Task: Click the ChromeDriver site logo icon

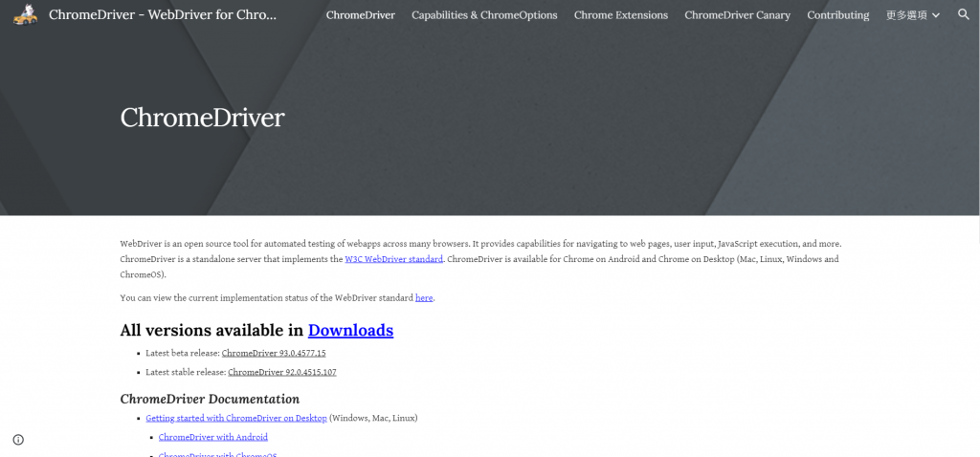Action: pyautogui.click(x=26, y=14)
